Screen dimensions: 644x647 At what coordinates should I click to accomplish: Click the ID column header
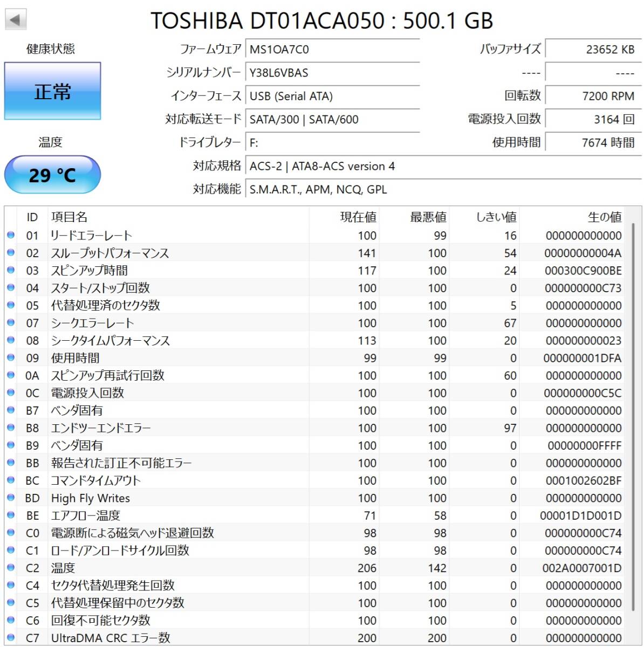32,217
